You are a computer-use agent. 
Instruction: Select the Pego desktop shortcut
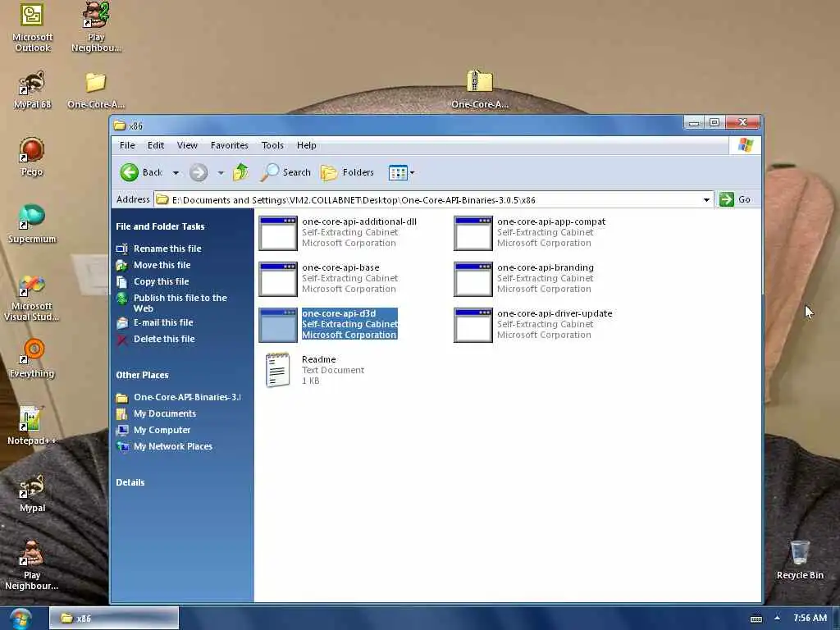(32, 157)
